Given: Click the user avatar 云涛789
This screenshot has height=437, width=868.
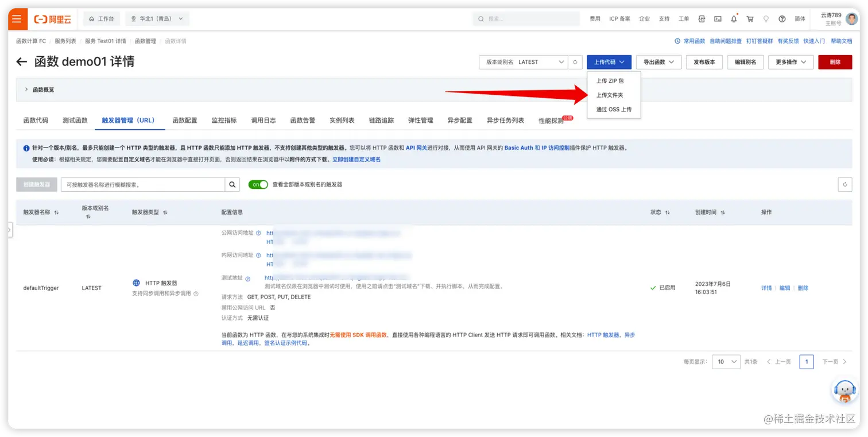Looking at the screenshot, I should click(852, 19).
